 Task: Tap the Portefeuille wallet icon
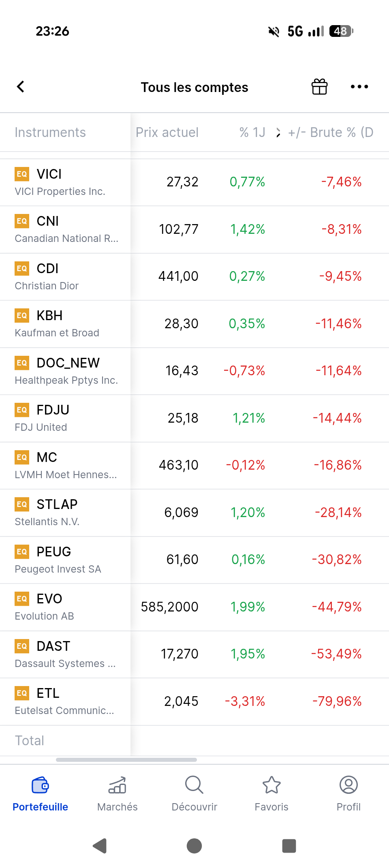(x=40, y=785)
